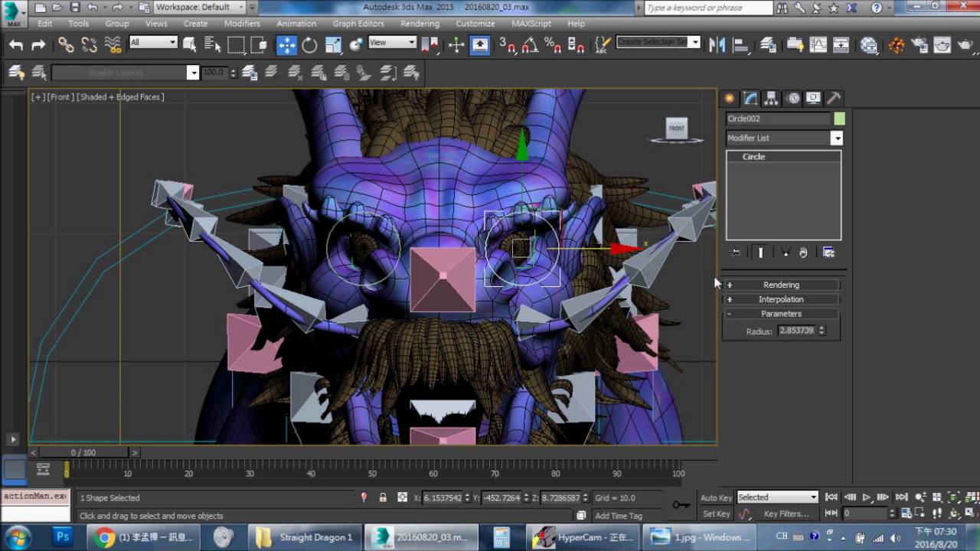
Task: Click the Front viewport label
Action: click(x=60, y=97)
